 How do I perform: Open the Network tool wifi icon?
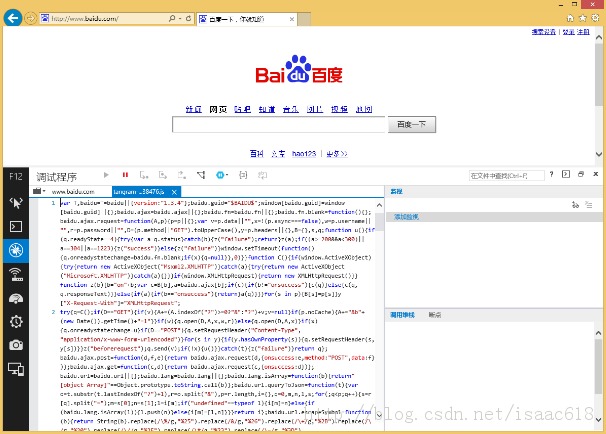tap(16, 274)
